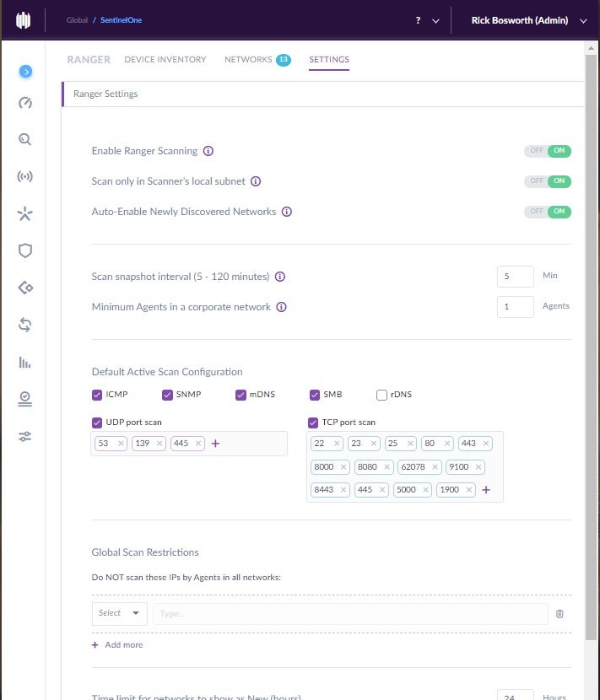600x700 pixels.
Task: Open the shield icon in the sidebar
Action: pos(25,250)
